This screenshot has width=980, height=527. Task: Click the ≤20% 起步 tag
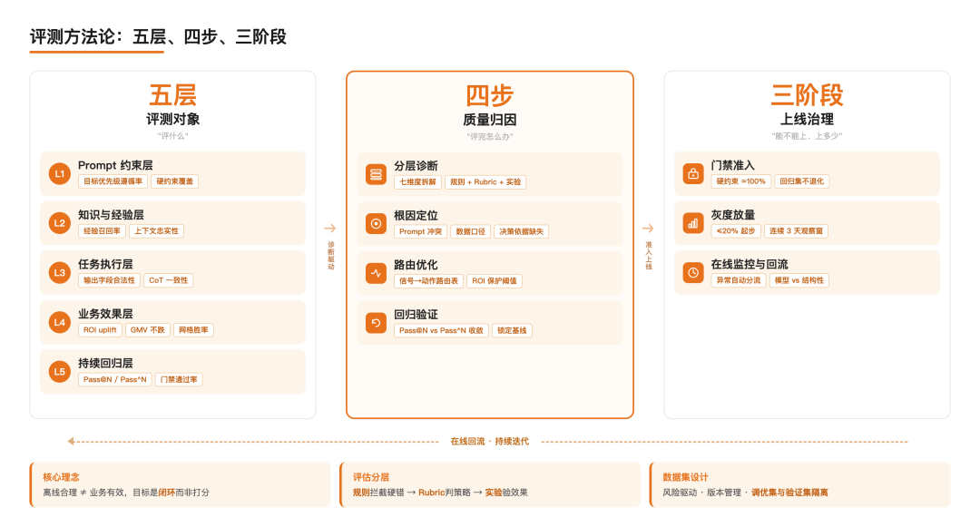(736, 231)
